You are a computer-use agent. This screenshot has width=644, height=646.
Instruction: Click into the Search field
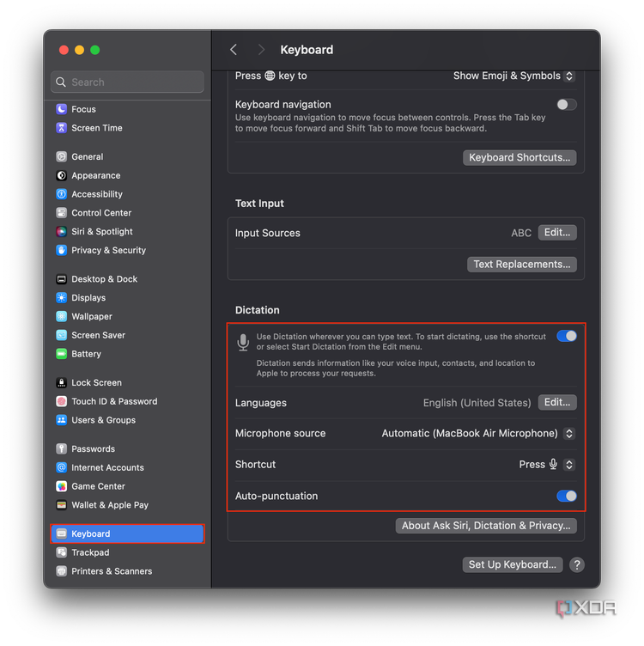click(127, 82)
